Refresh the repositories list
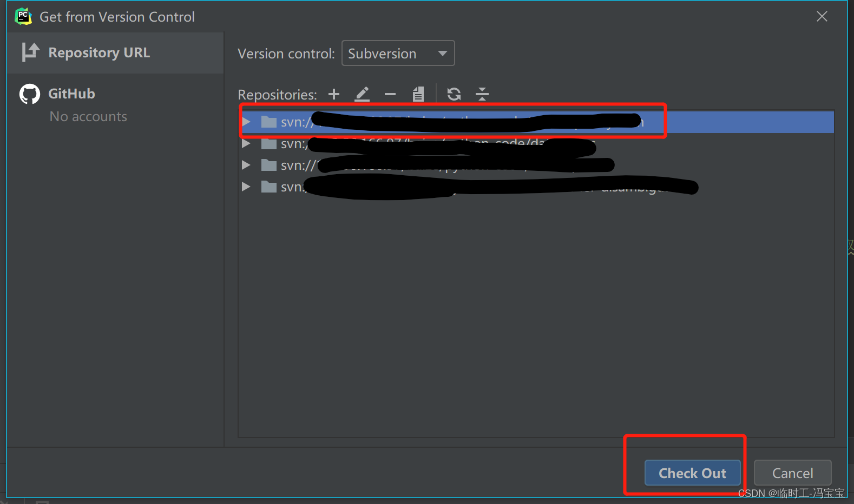854x504 pixels. 454,94
